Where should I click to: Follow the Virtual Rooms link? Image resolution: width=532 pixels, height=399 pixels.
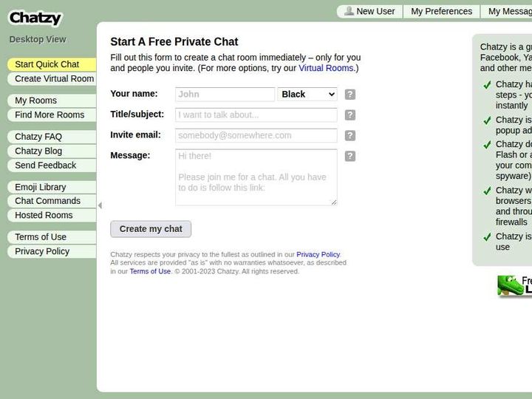click(326, 68)
